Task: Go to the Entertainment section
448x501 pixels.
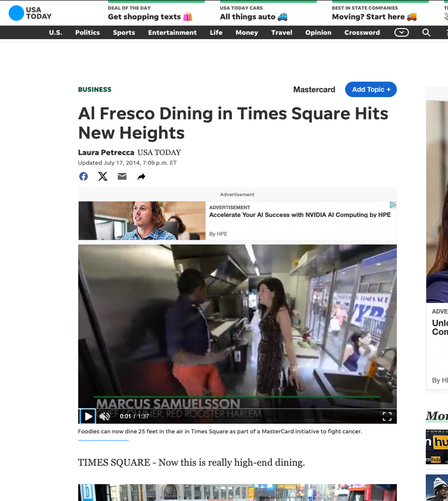Action: (172, 32)
